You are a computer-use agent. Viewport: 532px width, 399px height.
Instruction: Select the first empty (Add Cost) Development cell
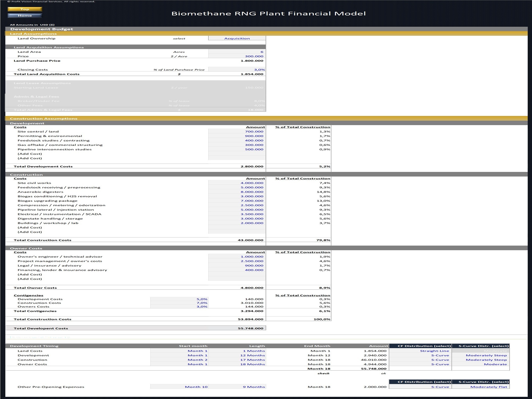pyautogui.click(x=237, y=154)
